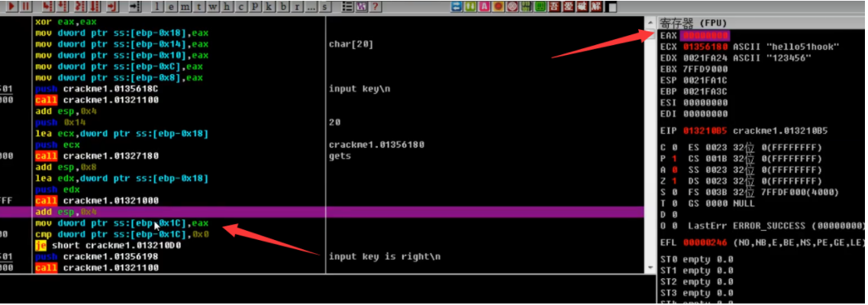The image size is (868, 305).
Task: Open Threads window with the 't' button
Action: pyautogui.click(x=198, y=7)
